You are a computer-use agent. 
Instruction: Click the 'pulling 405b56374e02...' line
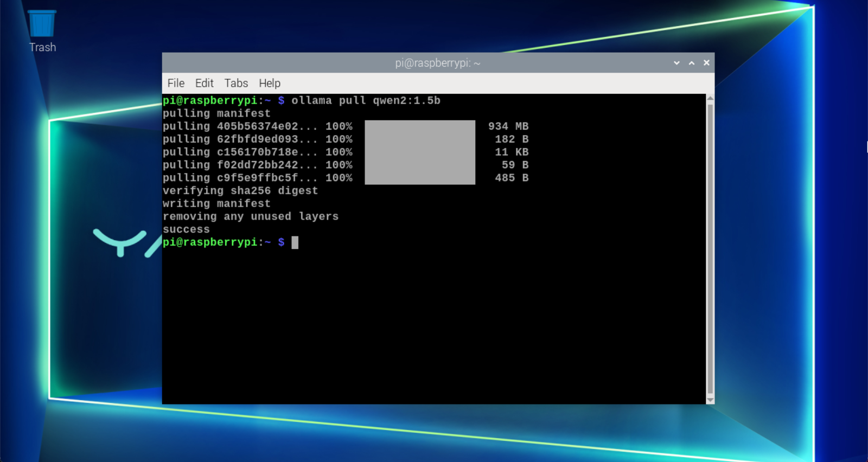click(258, 126)
